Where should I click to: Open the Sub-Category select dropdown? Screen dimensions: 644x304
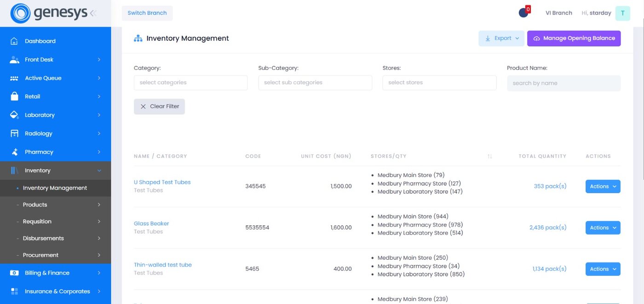(315, 82)
